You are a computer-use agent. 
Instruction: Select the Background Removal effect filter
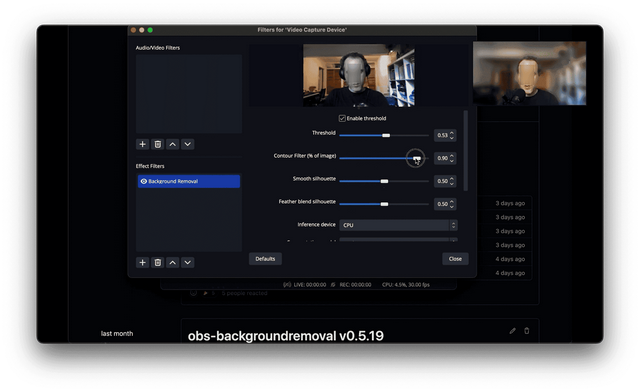tap(189, 181)
